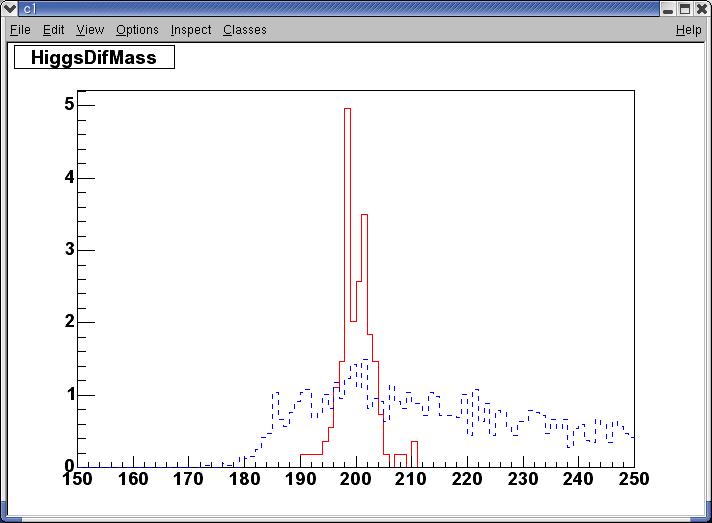Maximize the c1 canvas window
The width and height of the screenshot is (712, 523).
tap(685, 9)
